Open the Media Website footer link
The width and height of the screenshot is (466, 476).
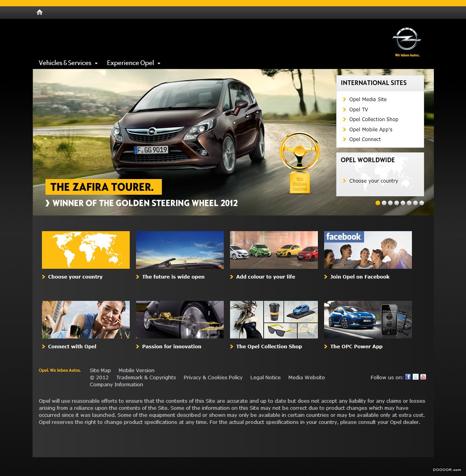click(x=306, y=377)
